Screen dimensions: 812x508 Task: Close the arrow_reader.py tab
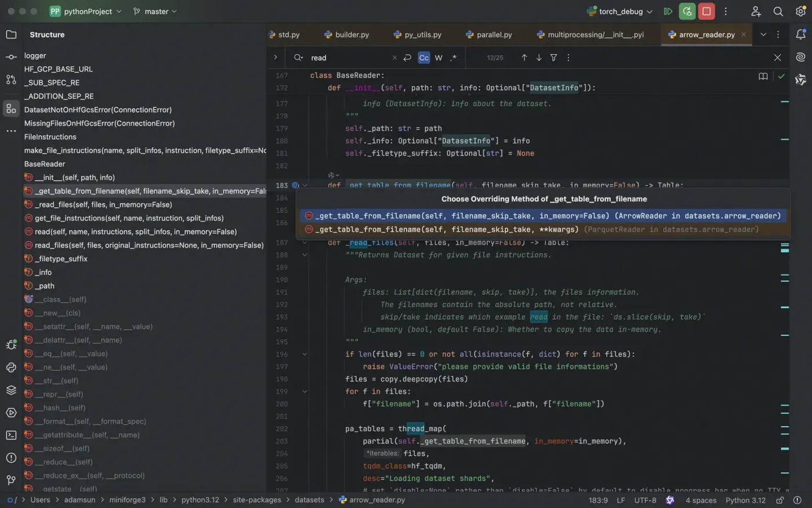pyautogui.click(x=744, y=35)
